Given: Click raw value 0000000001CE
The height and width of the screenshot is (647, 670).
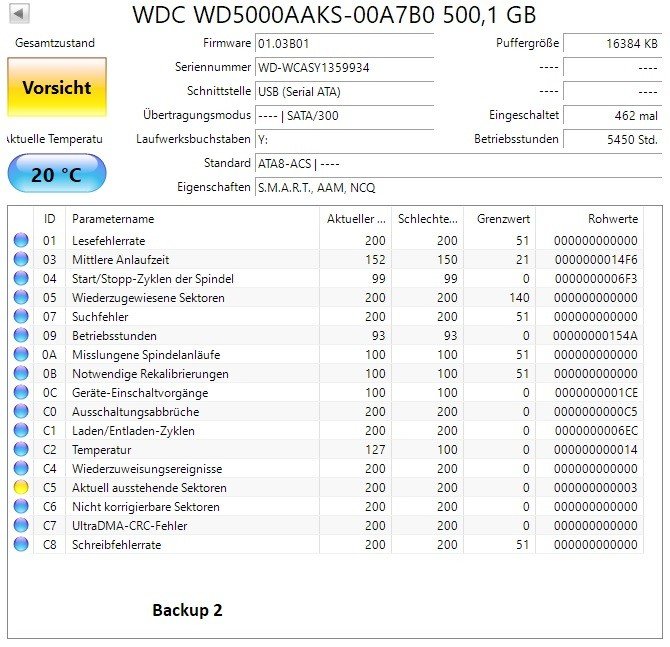Looking at the screenshot, I should (596, 393).
